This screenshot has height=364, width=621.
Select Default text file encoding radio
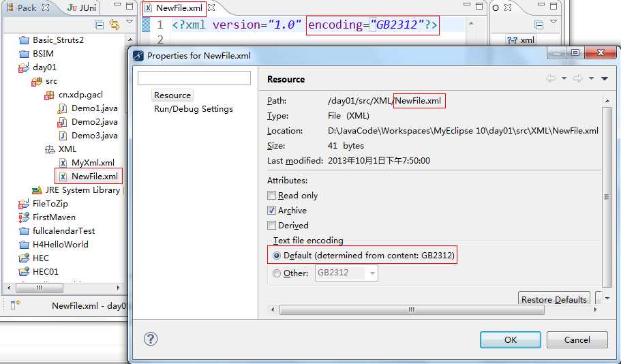[x=277, y=256]
